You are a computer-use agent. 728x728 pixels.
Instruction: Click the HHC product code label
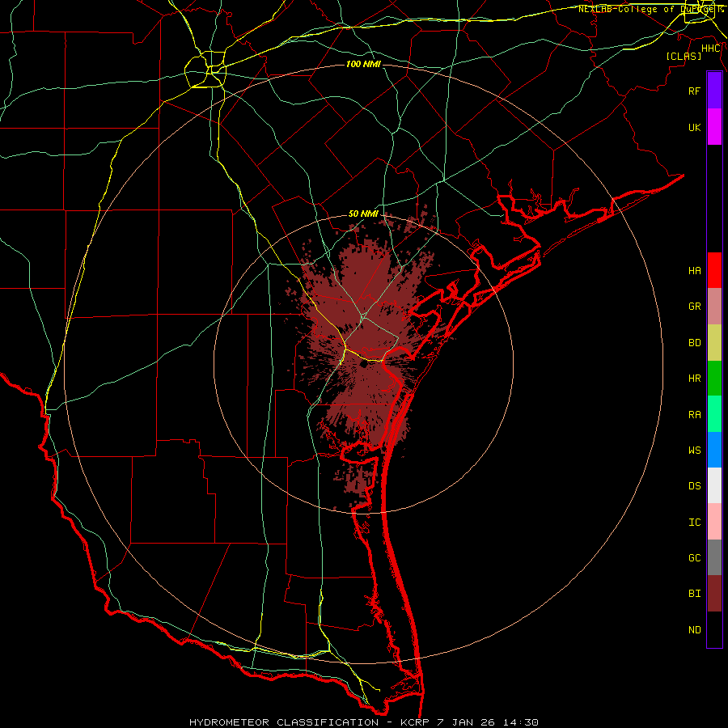coord(711,49)
